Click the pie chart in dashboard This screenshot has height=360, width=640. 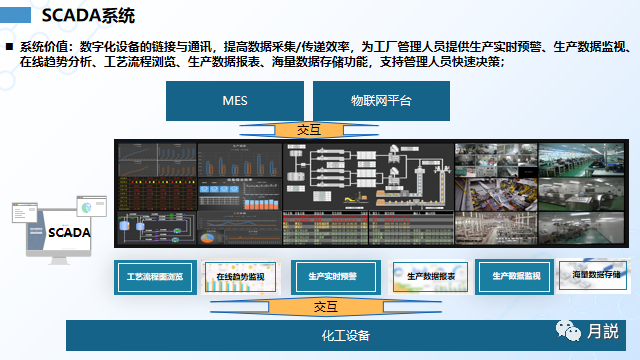click(207, 237)
